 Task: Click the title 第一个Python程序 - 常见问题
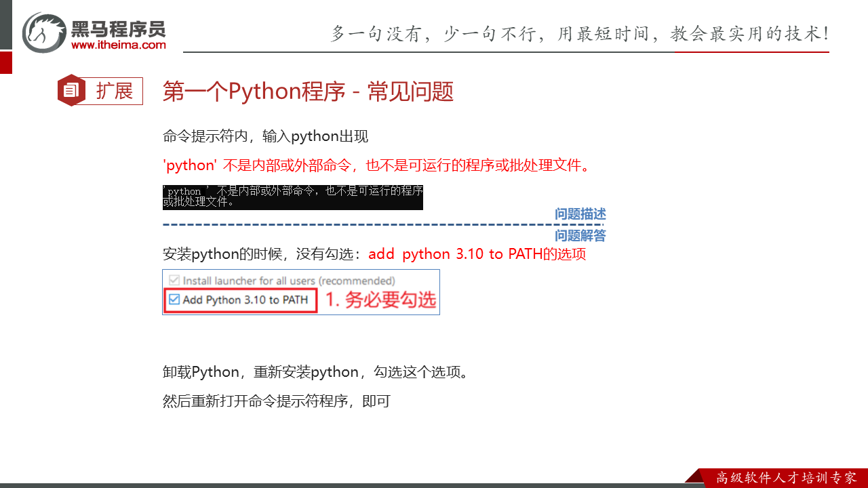pos(308,91)
